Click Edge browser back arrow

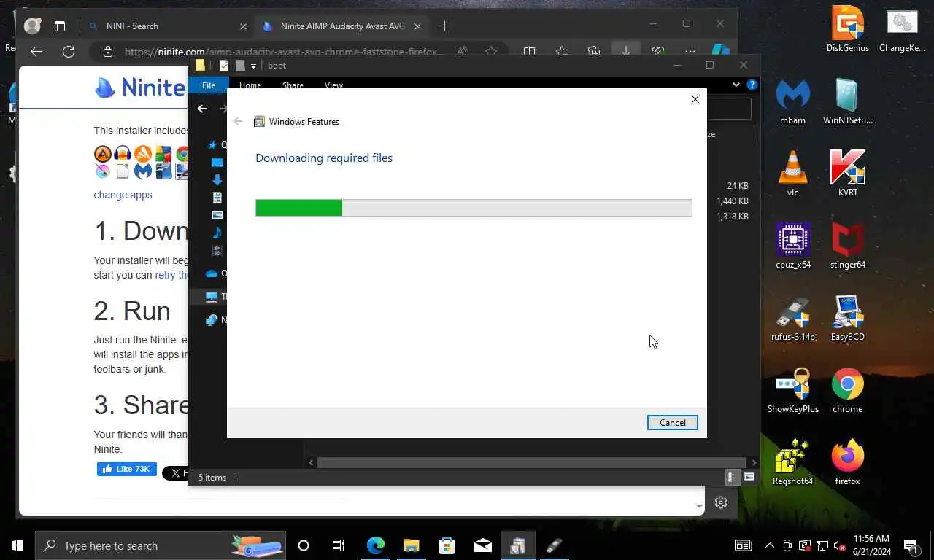pyautogui.click(x=36, y=52)
